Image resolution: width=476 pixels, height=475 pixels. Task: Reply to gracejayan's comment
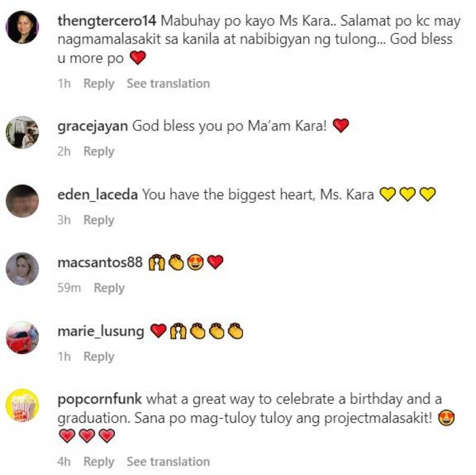pos(99,151)
